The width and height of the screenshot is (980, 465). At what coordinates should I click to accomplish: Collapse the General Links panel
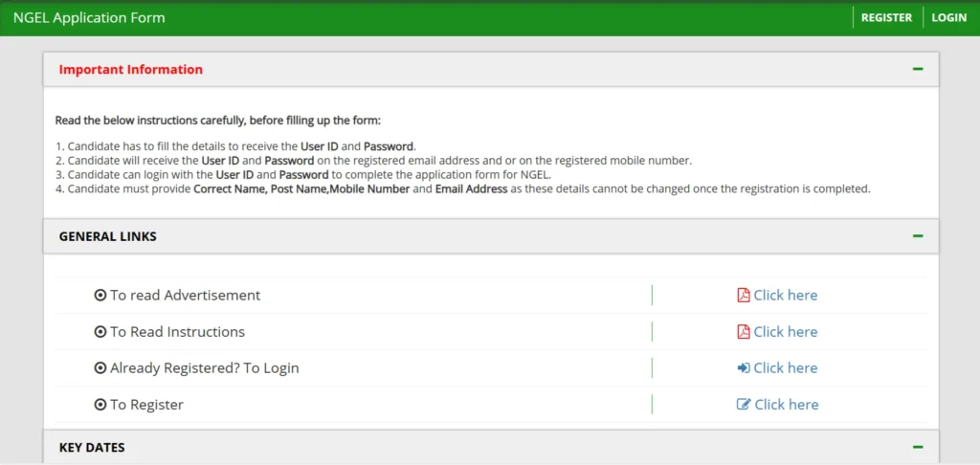918,235
